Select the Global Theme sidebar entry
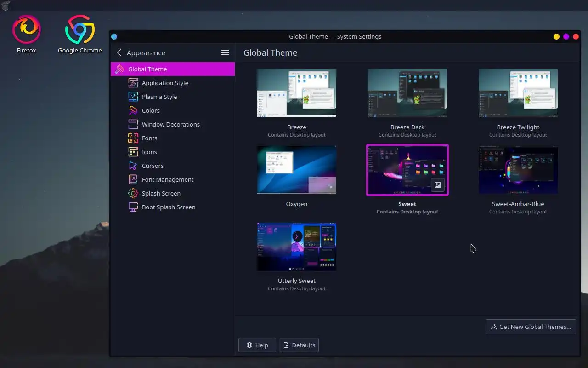 173,69
